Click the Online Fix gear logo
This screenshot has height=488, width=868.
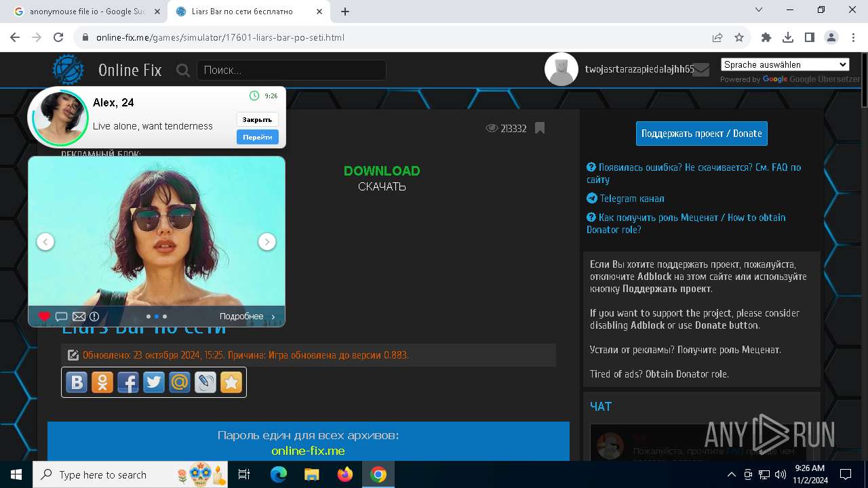(x=68, y=70)
